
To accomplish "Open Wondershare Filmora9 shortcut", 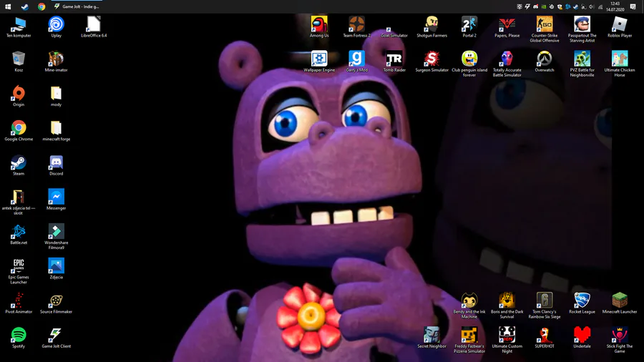I will 57,236.
